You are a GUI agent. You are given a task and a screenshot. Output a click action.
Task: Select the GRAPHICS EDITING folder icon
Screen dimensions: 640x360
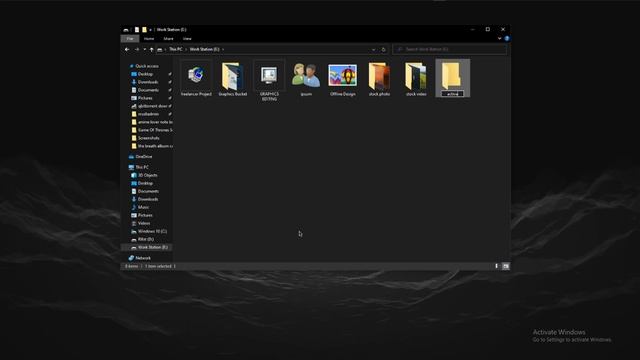pyautogui.click(x=269, y=76)
